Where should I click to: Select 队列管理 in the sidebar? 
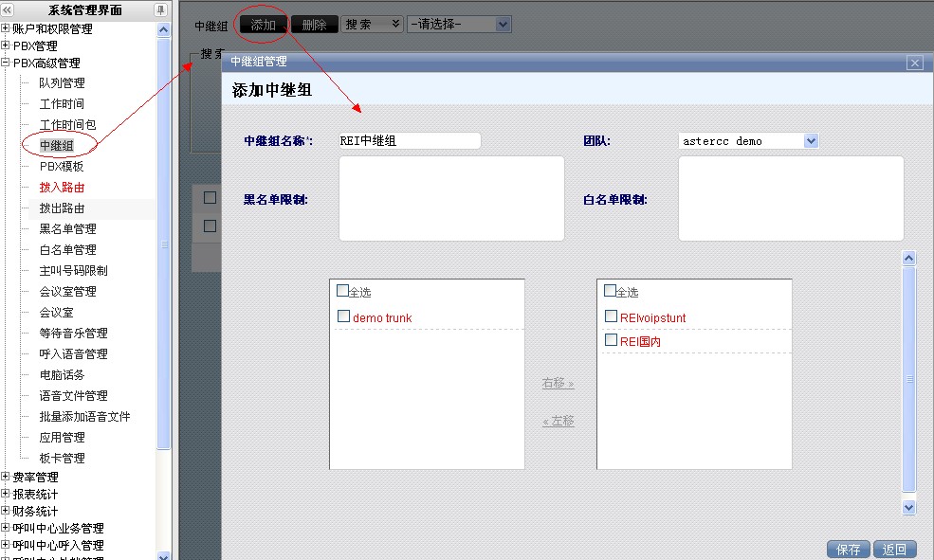tap(62, 83)
